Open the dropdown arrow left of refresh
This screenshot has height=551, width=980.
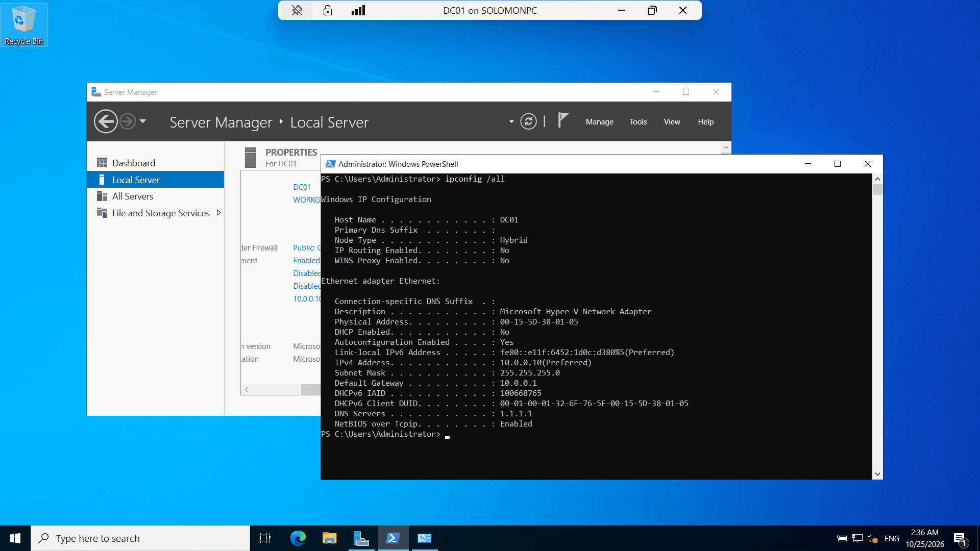[511, 122]
